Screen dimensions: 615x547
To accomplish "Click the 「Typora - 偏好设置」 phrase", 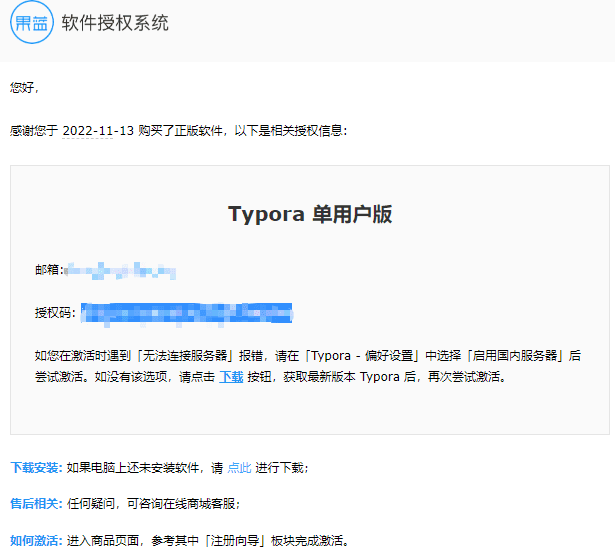I will pyautogui.click(x=362, y=356).
